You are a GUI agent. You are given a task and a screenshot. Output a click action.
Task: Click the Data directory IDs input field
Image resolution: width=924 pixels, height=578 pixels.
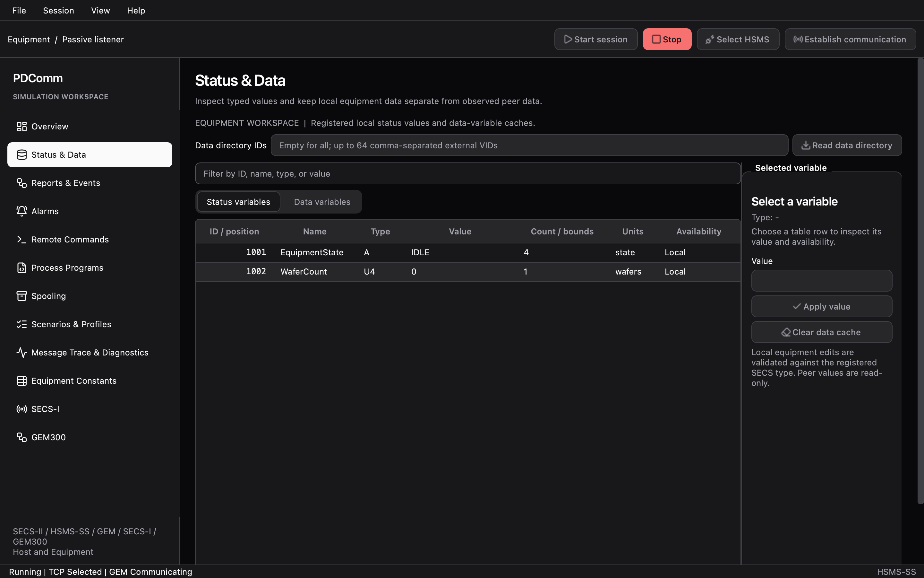tap(529, 145)
